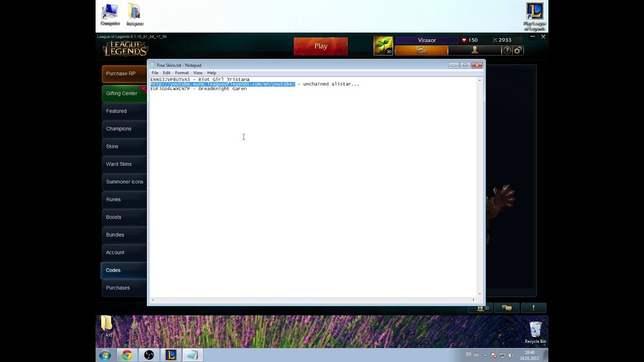Click the red Play button
The image size is (644, 362).
click(320, 46)
